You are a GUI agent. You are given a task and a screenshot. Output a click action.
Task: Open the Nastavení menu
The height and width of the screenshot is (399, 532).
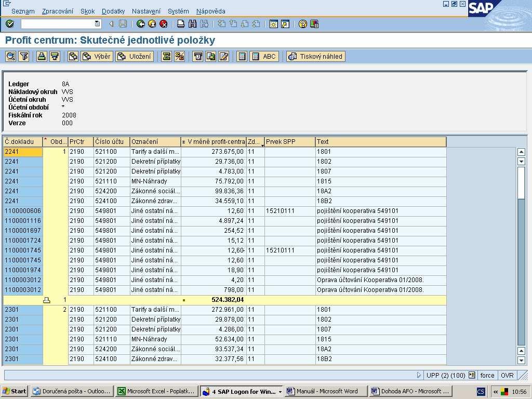point(146,11)
